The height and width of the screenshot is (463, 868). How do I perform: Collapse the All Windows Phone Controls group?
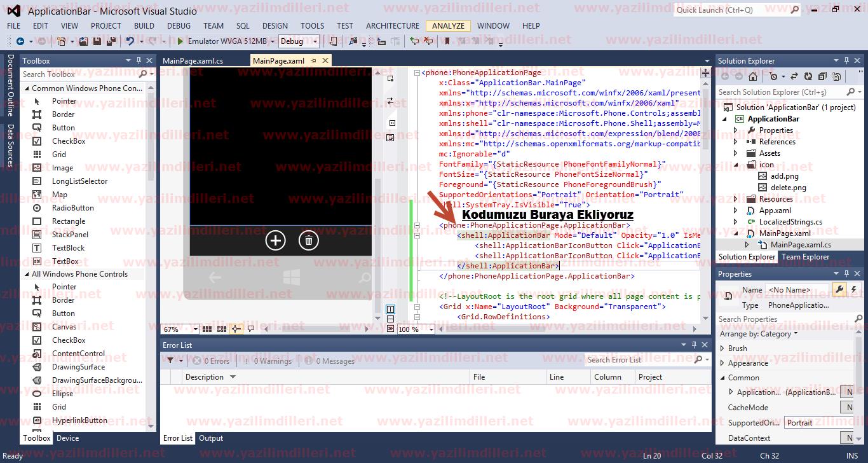pyautogui.click(x=27, y=274)
